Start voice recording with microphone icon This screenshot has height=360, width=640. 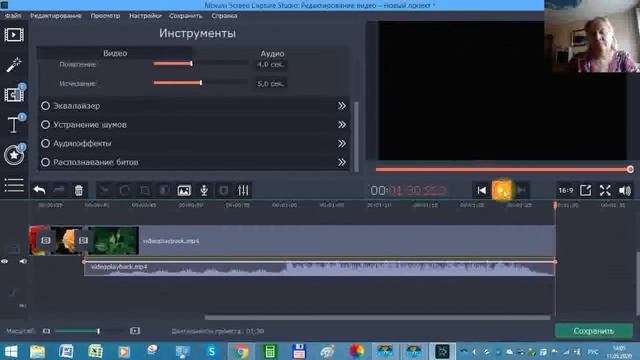[x=204, y=190]
